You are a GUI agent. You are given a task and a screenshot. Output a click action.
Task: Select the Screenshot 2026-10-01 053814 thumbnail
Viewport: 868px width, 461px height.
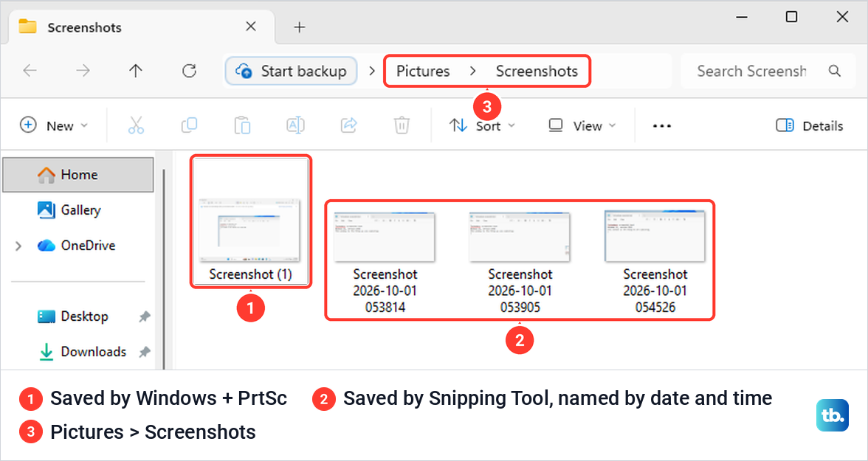[x=385, y=236]
